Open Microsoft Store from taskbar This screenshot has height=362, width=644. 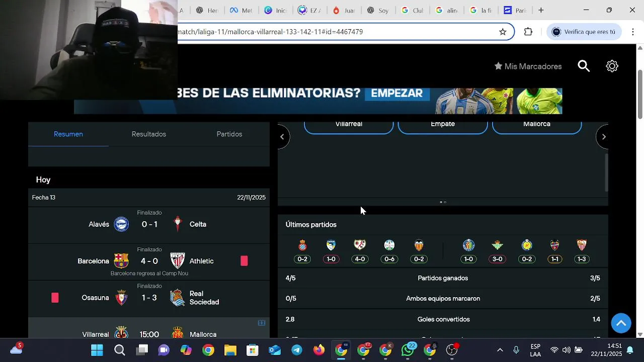click(x=252, y=350)
